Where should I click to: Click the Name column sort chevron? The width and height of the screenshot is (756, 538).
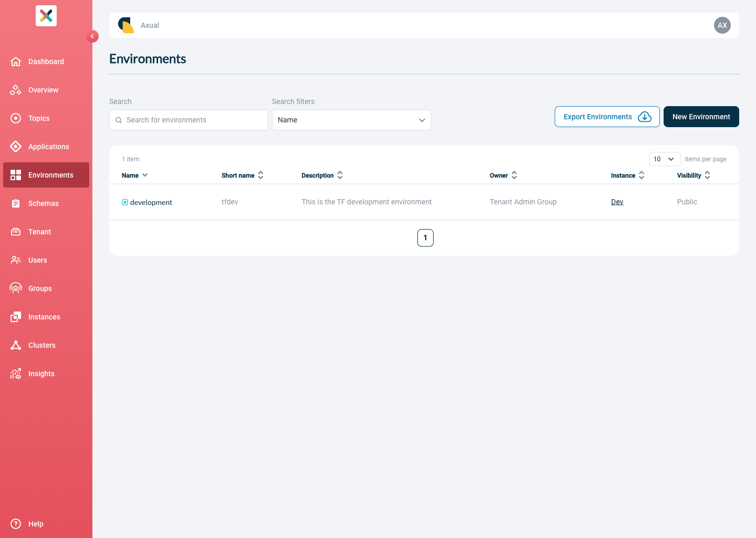[145, 175]
